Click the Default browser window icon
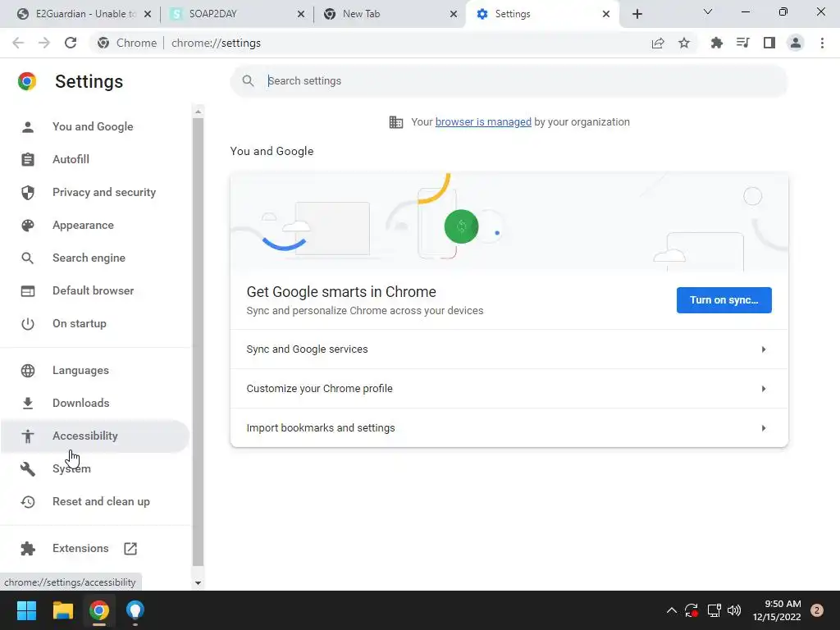The height and width of the screenshot is (630, 840). point(28,291)
